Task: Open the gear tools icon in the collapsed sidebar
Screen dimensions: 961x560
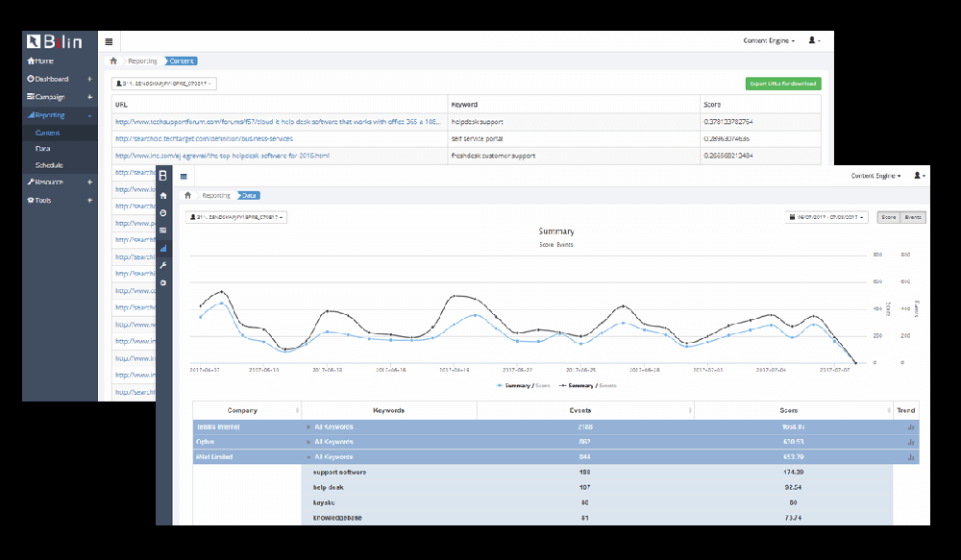Action: [163, 283]
